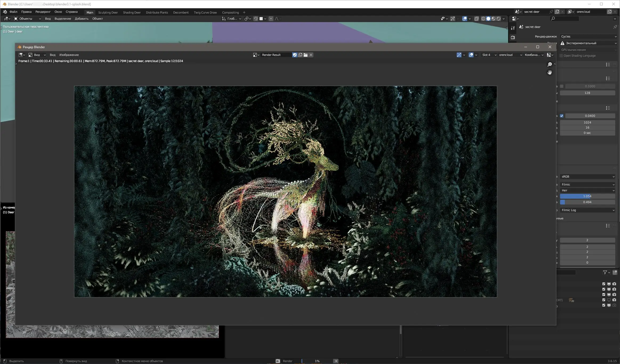Click the zoom magnifier tool in render window
The height and width of the screenshot is (364, 620).
click(549, 64)
